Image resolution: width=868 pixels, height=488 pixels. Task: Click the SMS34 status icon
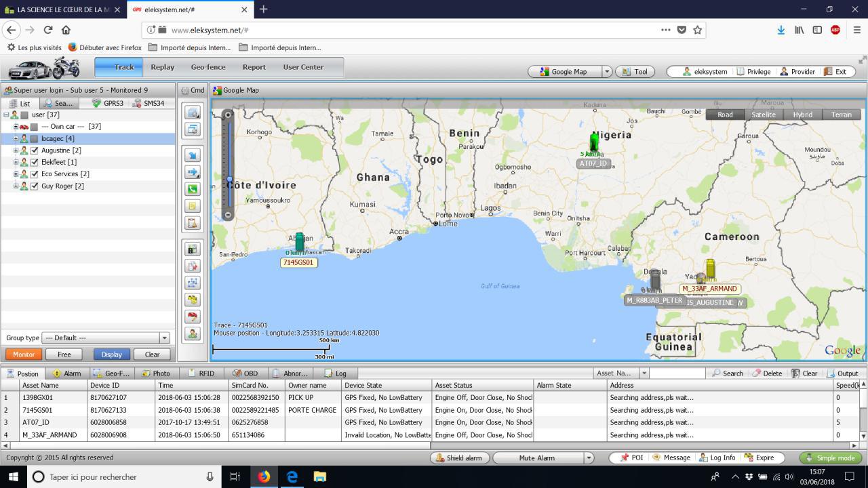coord(137,104)
